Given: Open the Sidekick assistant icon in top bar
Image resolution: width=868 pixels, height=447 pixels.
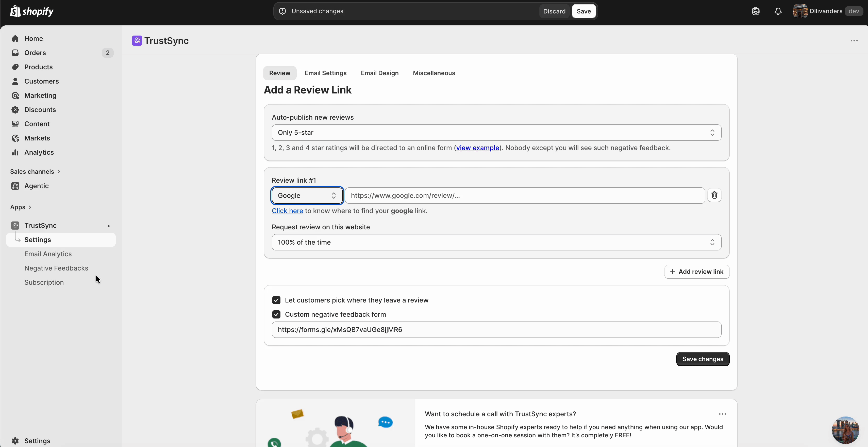Looking at the screenshot, I should point(756,11).
